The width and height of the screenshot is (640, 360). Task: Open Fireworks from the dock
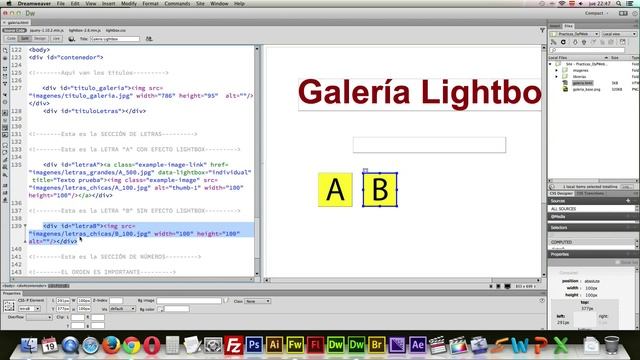(295, 345)
